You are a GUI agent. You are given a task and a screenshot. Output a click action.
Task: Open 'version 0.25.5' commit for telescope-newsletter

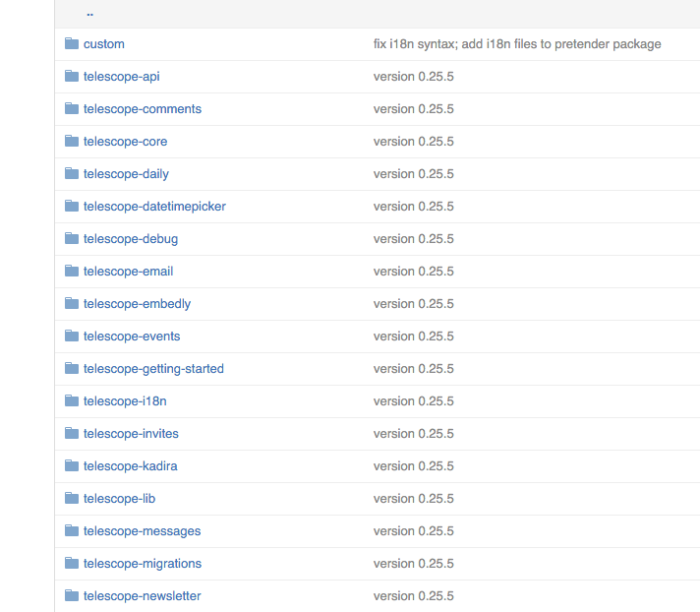tap(413, 596)
